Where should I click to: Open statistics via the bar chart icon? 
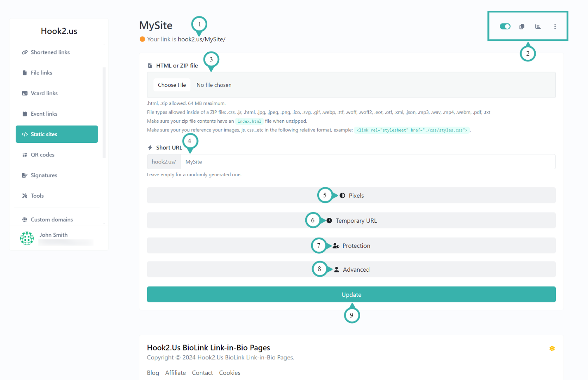point(538,26)
